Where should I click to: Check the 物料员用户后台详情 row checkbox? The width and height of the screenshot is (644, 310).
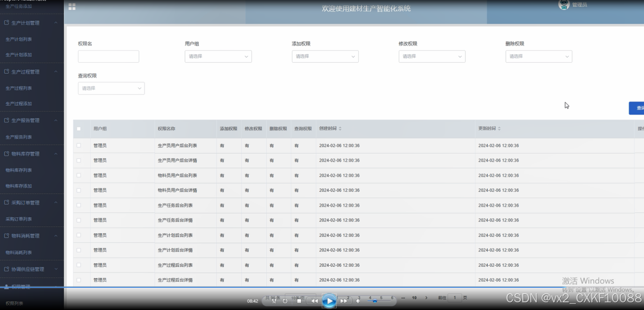point(79,190)
